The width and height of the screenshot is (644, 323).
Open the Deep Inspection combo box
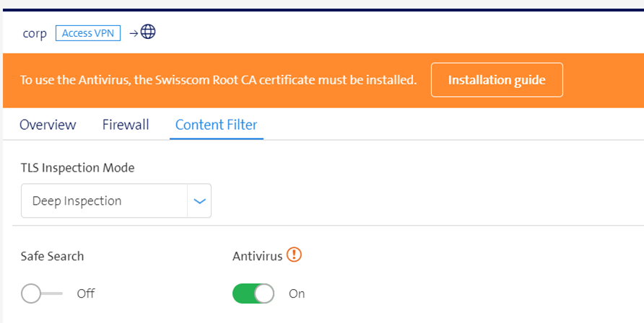116,201
